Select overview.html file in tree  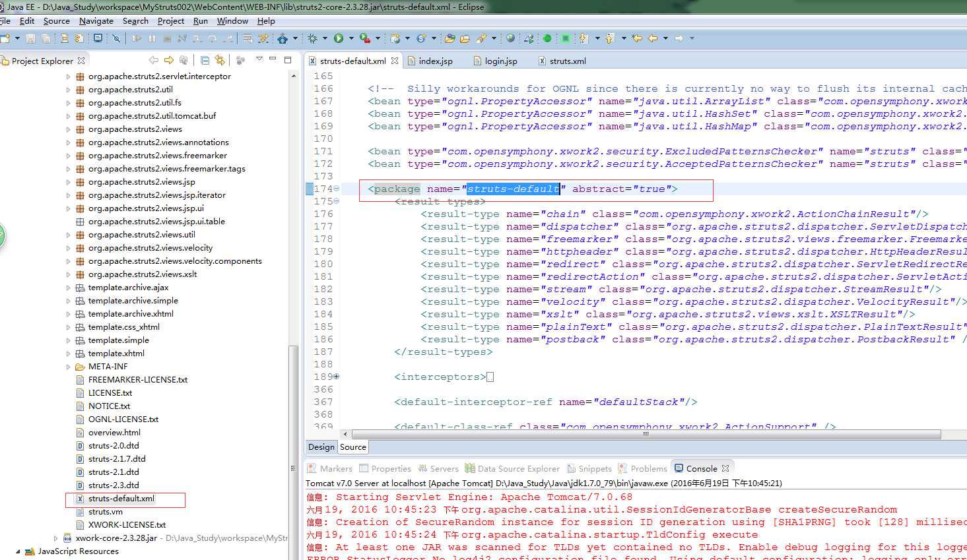point(114,433)
